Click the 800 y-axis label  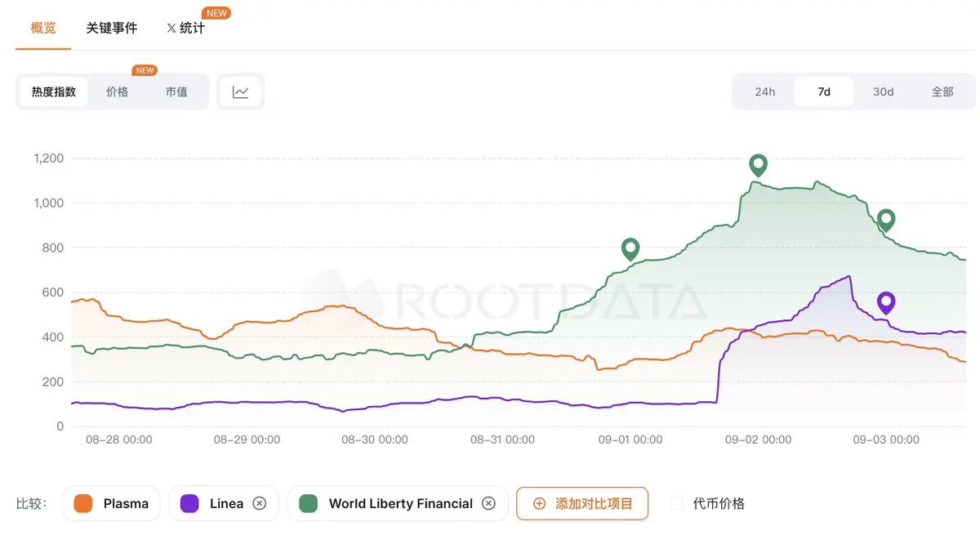(54, 248)
